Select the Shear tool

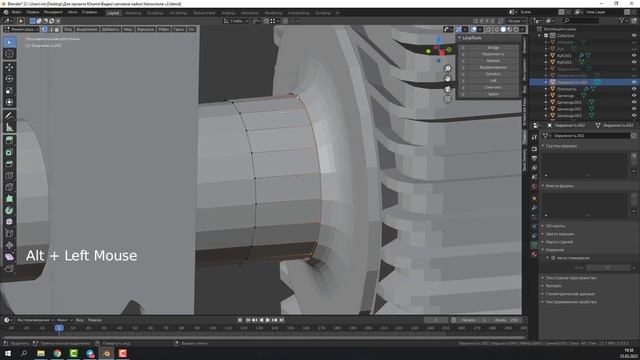[9, 257]
